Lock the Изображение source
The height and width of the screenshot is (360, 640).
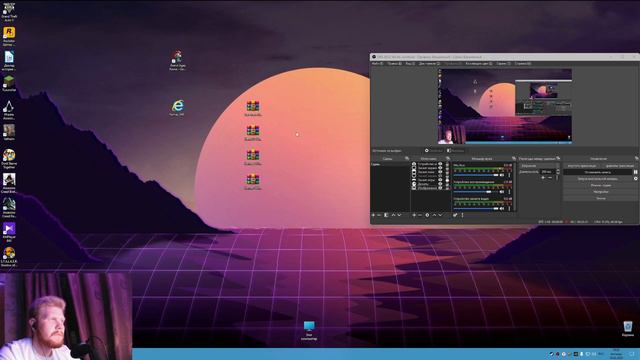[x=447, y=188]
